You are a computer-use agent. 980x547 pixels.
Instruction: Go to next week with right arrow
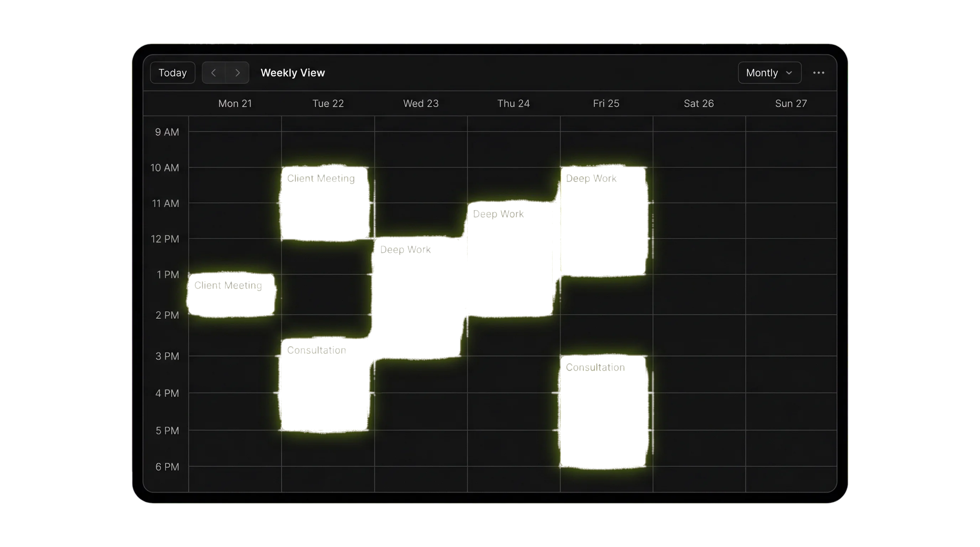pos(238,73)
